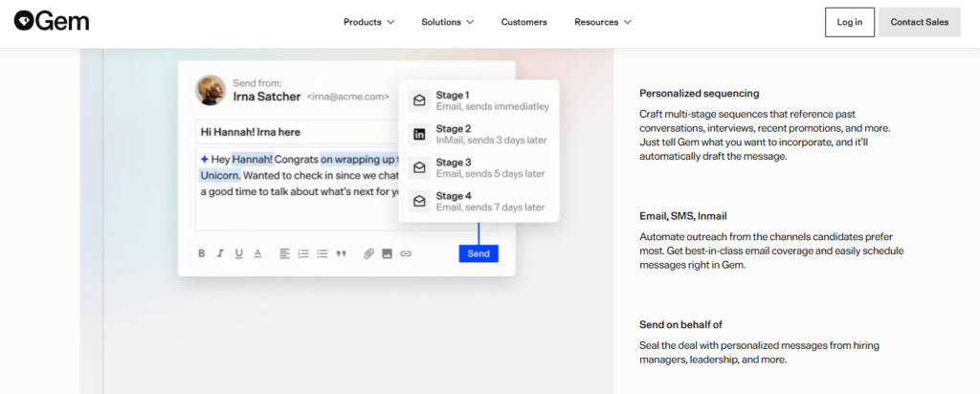This screenshot has height=394, width=980.
Task: Click Irna Satcher's avatar photo
Action: point(210,90)
